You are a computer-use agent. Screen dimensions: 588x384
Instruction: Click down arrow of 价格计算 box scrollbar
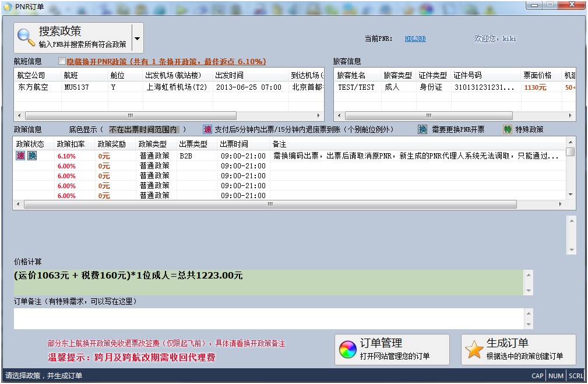pyautogui.click(x=529, y=290)
